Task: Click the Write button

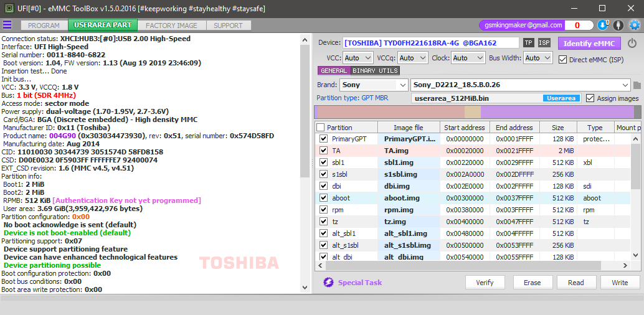Action: tap(620, 283)
